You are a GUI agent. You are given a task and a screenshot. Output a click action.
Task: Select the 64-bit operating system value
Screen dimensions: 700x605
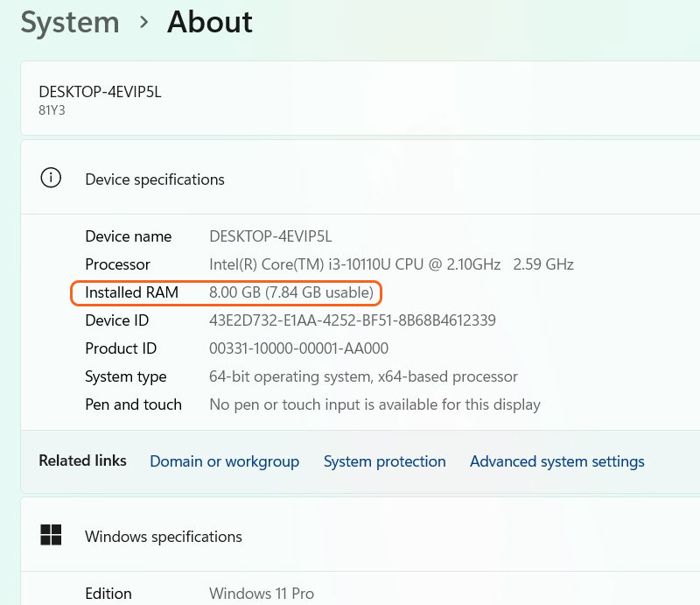click(x=363, y=377)
